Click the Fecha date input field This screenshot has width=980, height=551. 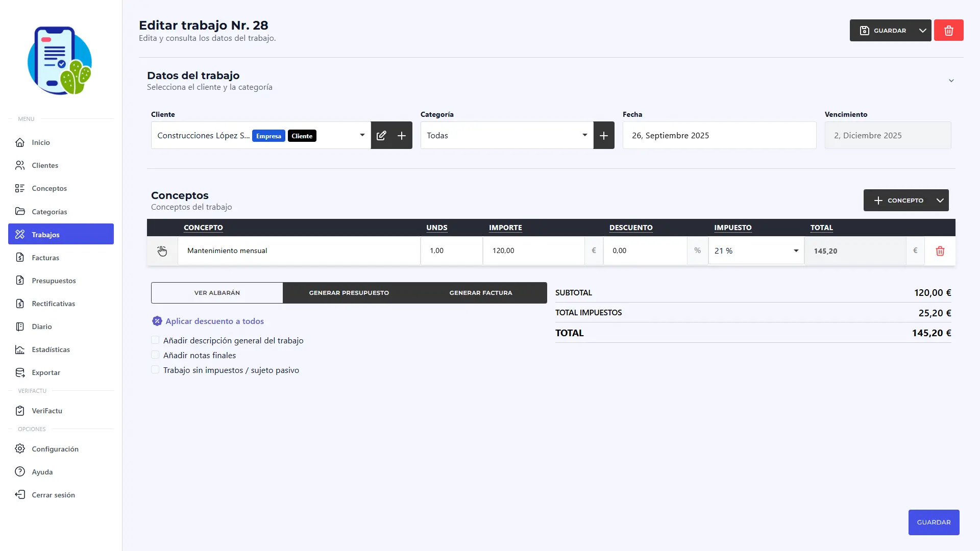pyautogui.click(x=719, y=136)
